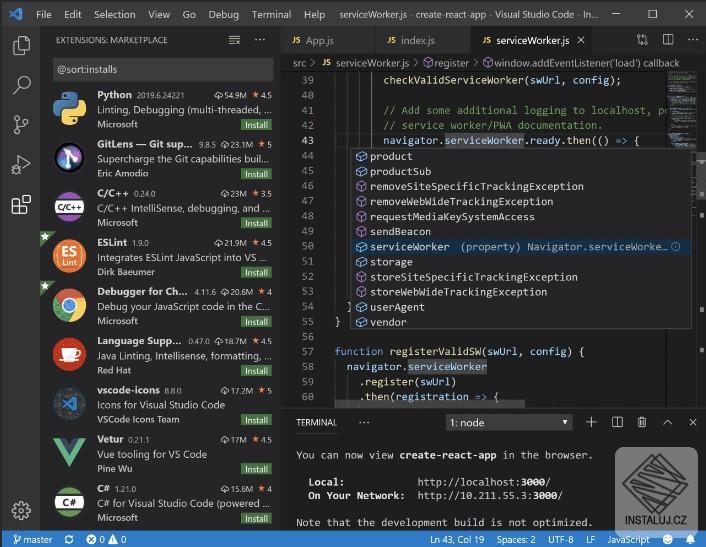Open the Source Control view
This screenshot has width=706, height=547.
point(21,125)
